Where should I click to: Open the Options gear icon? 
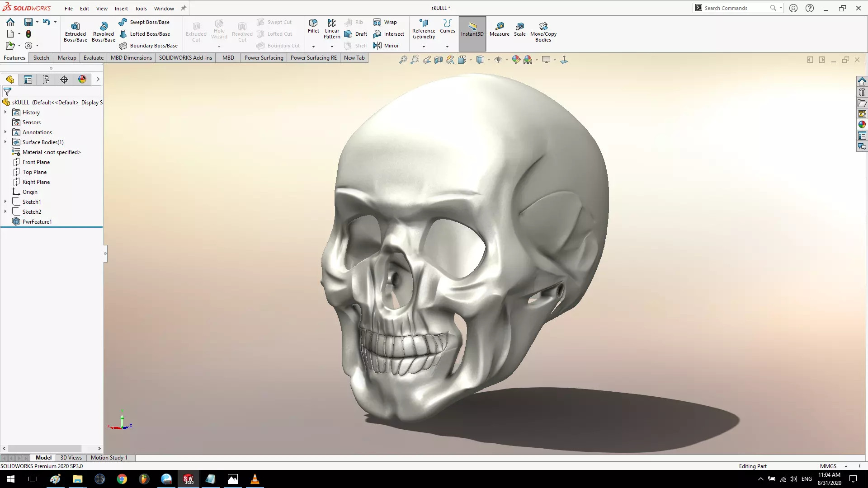coord(28,46)
